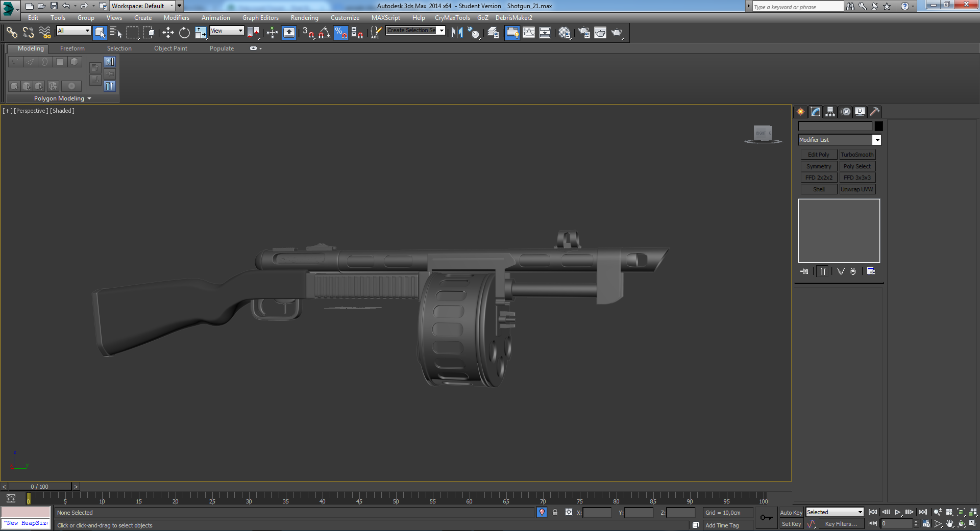
Task: Toggle the Graphite ribbon display button
Action: click(x=512, y=33)
